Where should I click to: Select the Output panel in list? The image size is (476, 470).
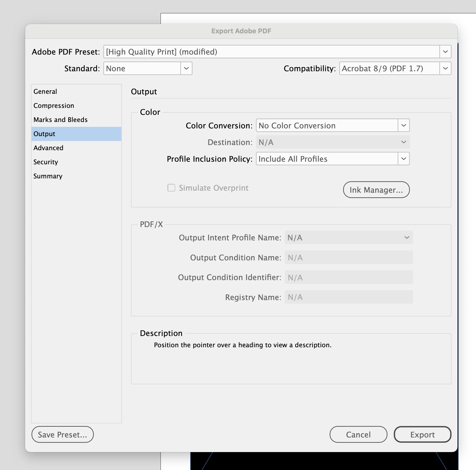click(76, 134)
